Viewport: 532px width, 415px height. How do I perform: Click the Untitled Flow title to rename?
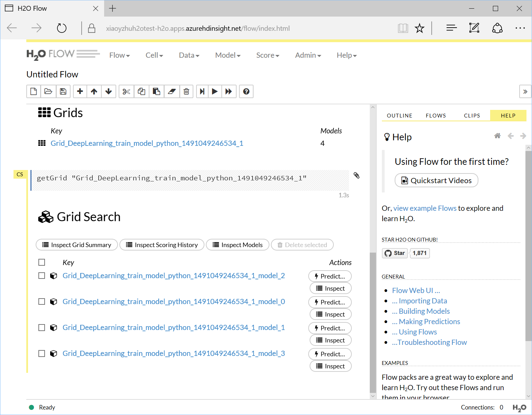coord(52,74)
